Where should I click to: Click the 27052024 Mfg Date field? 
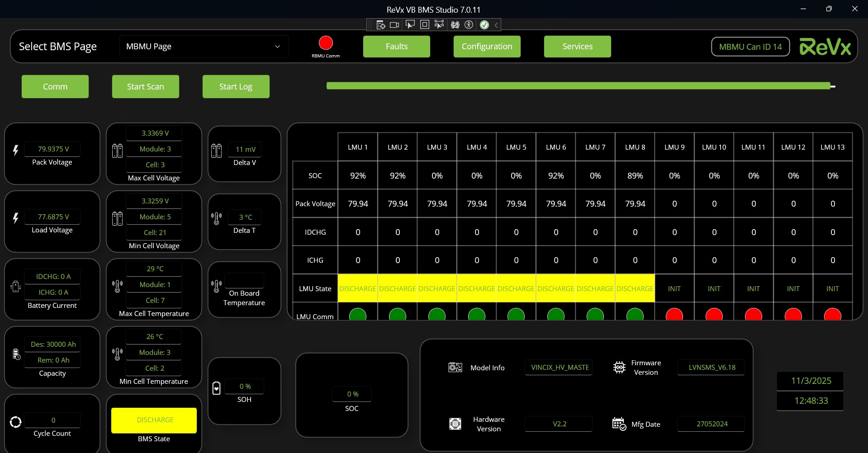[711, 424]
